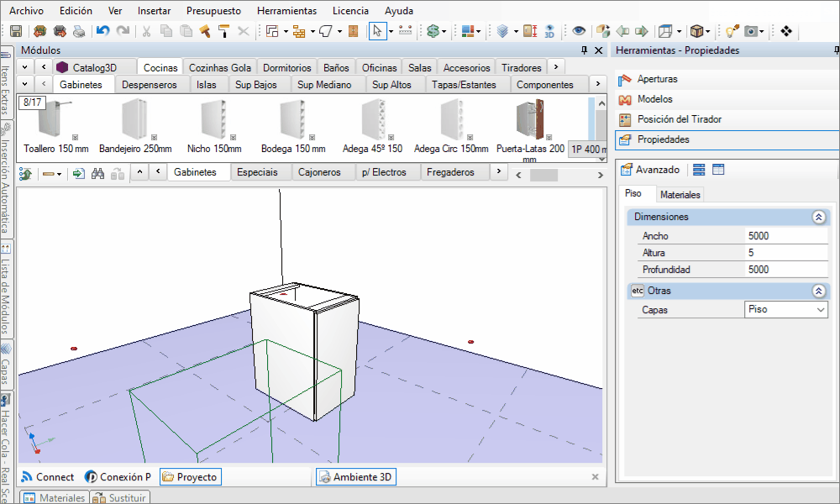Click the Ancho value field 5000
Image resolution: width=840 pixels, height=504 pixels.
786,236
